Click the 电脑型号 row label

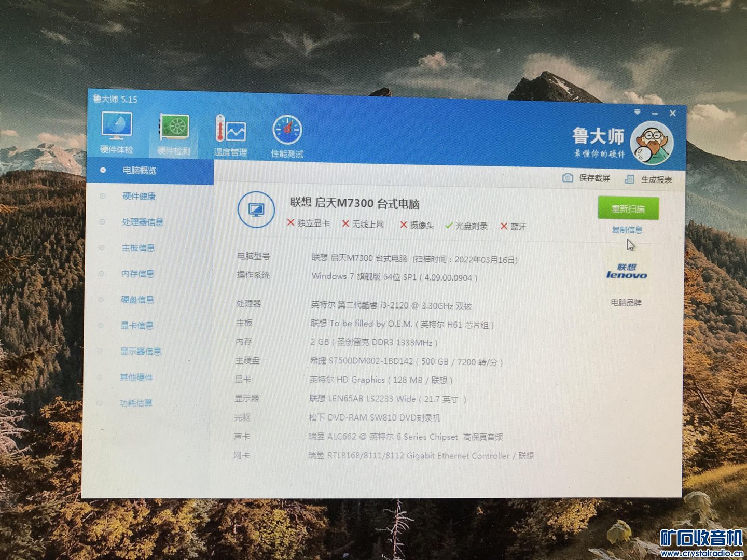click(254, 256)
